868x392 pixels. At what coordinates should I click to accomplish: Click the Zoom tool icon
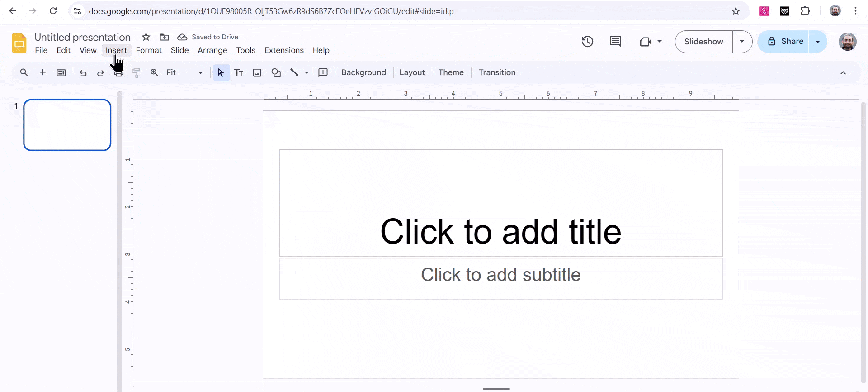(x=155, y=72)
